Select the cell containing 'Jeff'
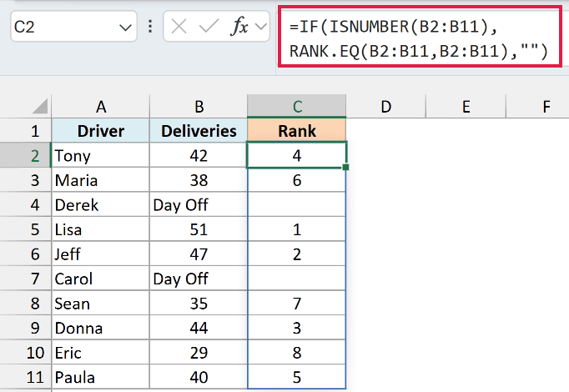The width and height of the screenshot is (569, 392). coord(100,254)
